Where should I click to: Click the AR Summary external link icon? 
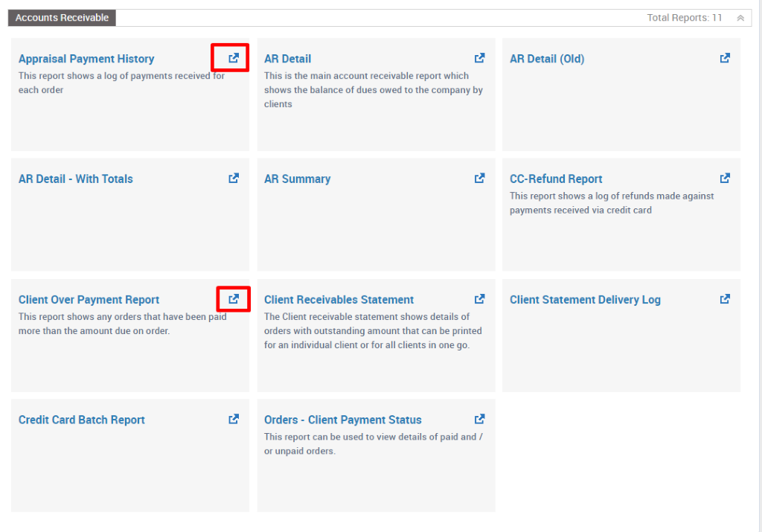(479, 179)
